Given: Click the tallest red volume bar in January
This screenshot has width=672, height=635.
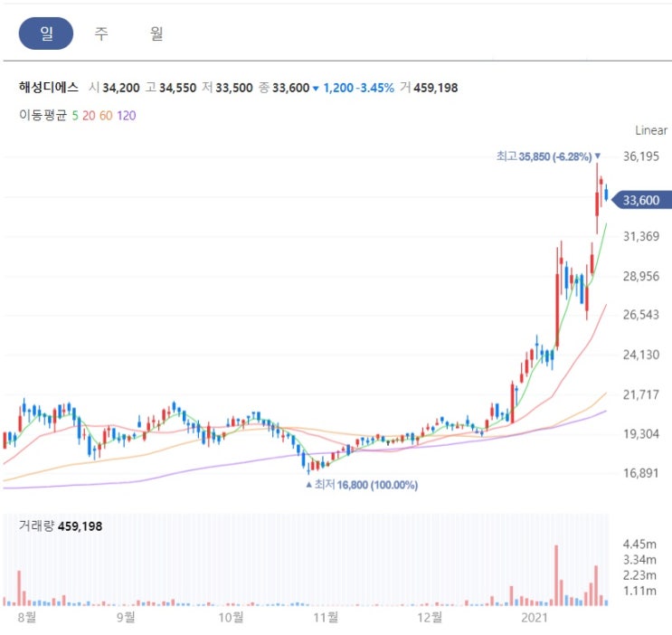Looking at the screenshot, I should 556,575.
